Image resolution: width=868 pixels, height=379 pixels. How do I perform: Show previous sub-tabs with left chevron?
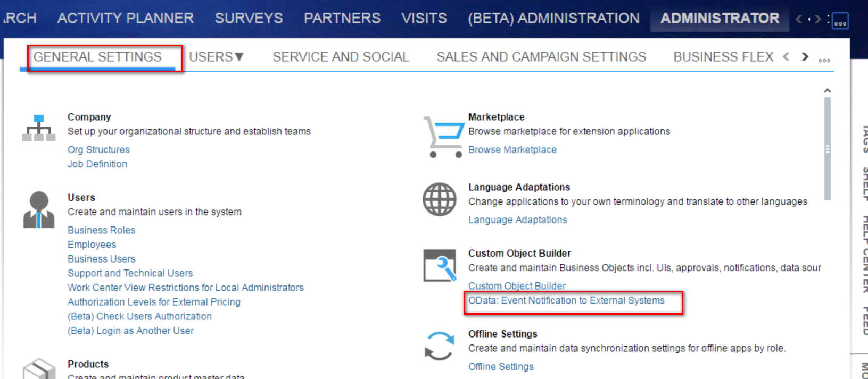786,57
